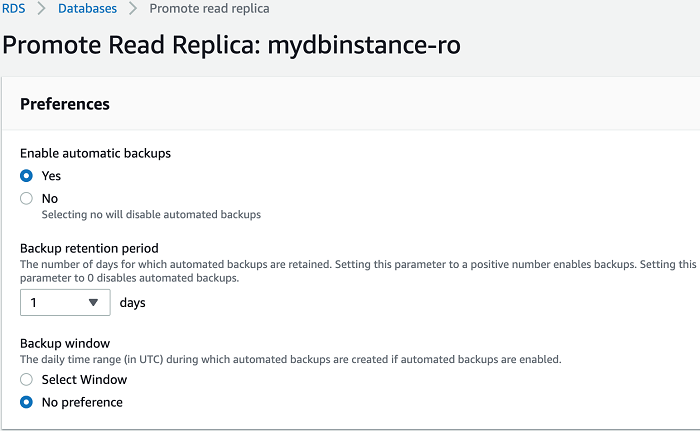Open the Databases breadcrumb link
The width and height of the screenshot is (700, 431).
[x=87, y=8]
